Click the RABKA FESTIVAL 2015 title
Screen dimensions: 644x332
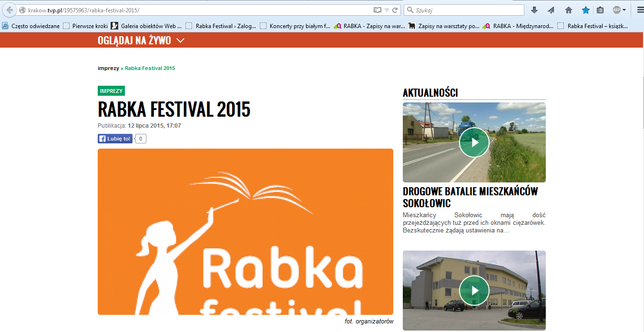click(x=174, y=110)
